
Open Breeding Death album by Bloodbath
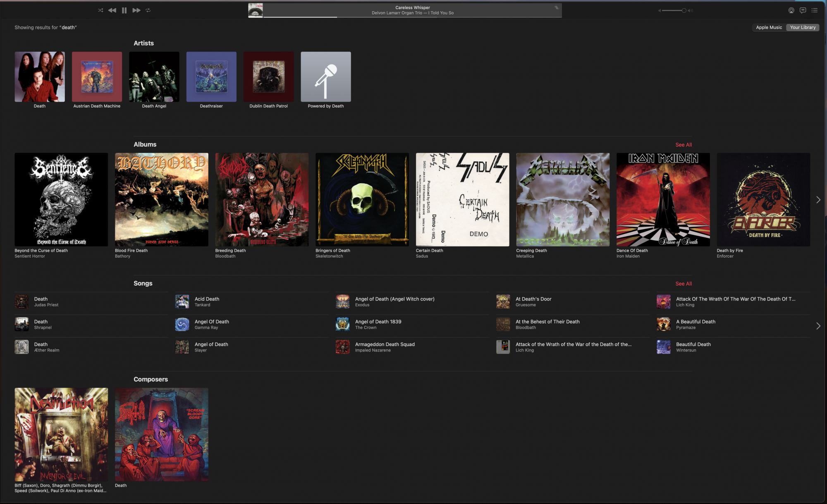click(262, 200)
